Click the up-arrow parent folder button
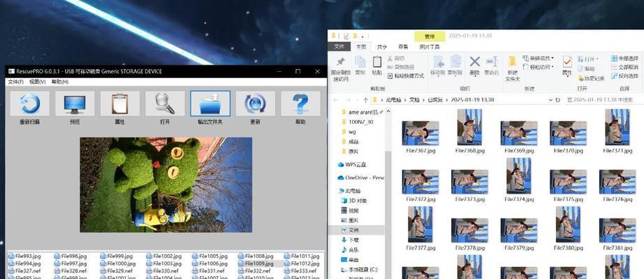This screenshot has height=279, width=644. [x=365, y=100]
